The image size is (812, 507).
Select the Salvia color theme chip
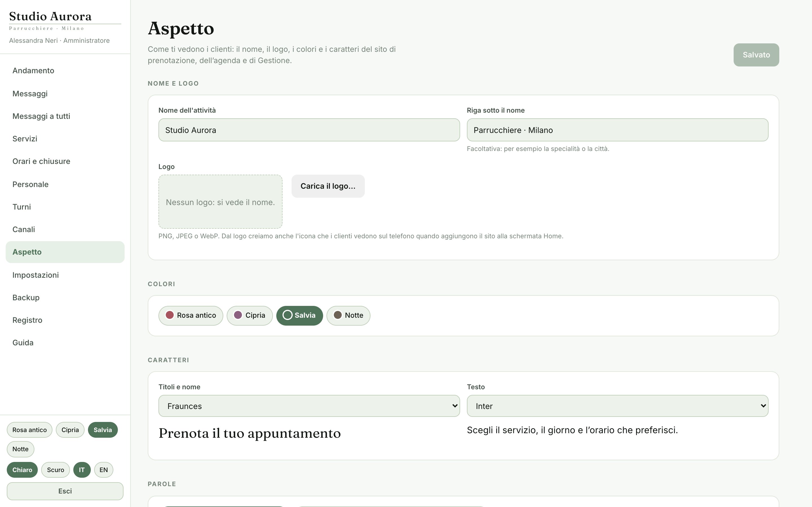coord(299,315)
